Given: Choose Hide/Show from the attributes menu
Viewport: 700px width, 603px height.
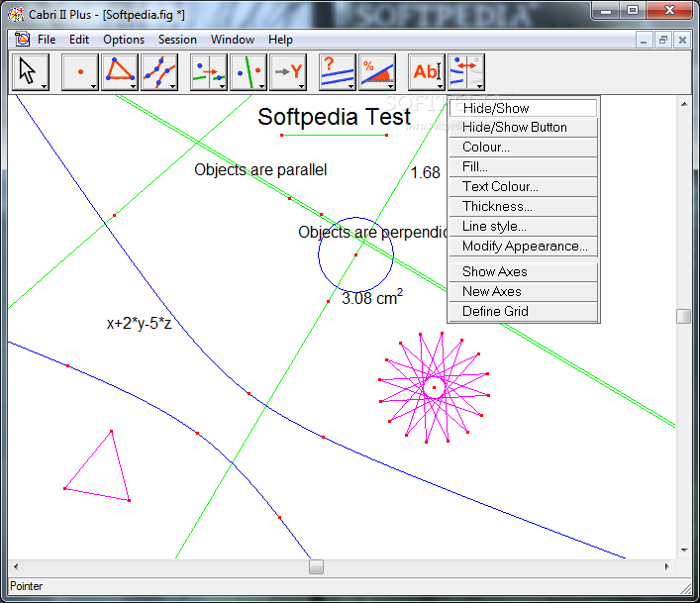Looking at the screenshot, I should click(523, 108).
